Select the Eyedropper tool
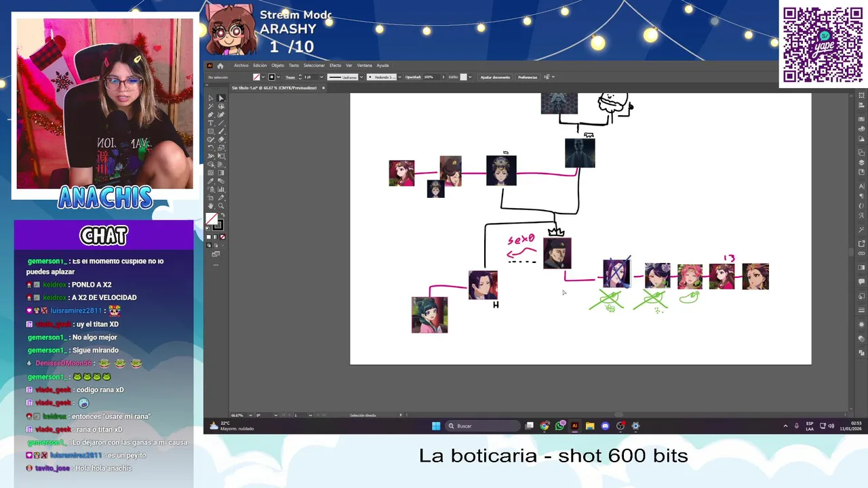This screenshot has height=488, width=868. 211,181
